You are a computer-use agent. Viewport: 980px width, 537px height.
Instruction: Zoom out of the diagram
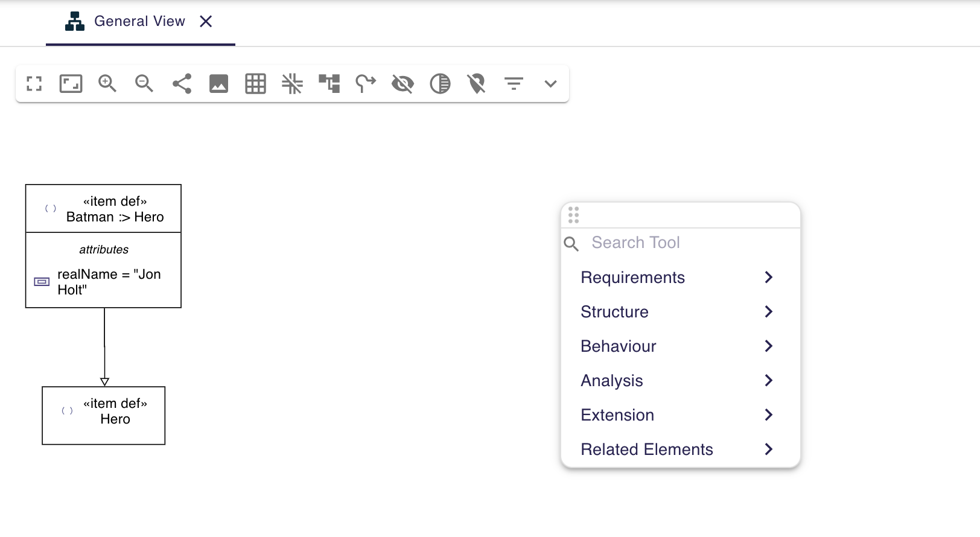(x=144, y=83)
